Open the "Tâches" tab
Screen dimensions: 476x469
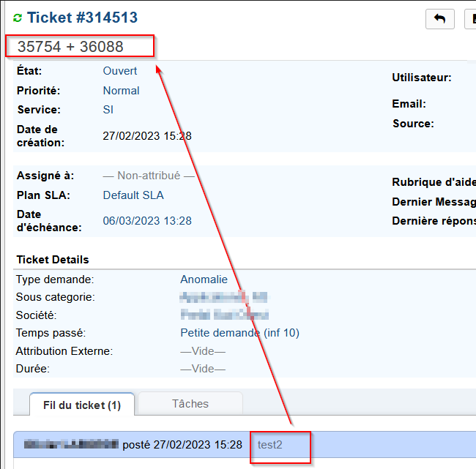pyautogui.click(x=190, y=404)
